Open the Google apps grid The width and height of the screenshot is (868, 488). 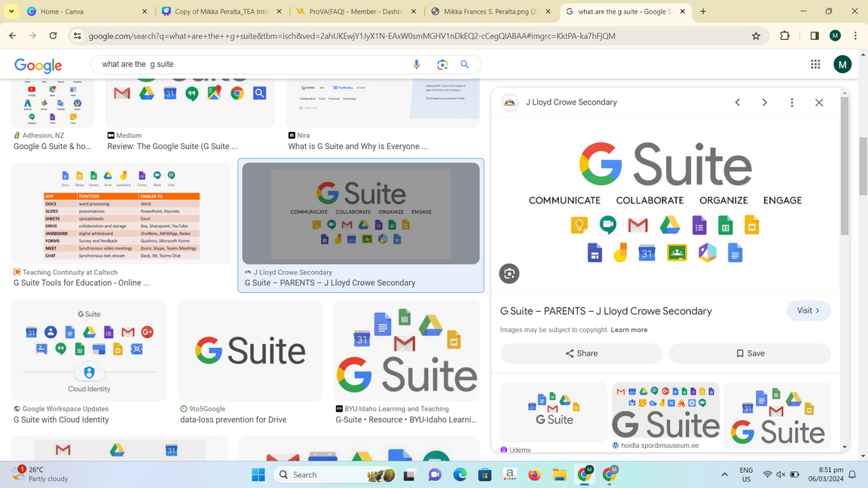click(x=815, y=64)
